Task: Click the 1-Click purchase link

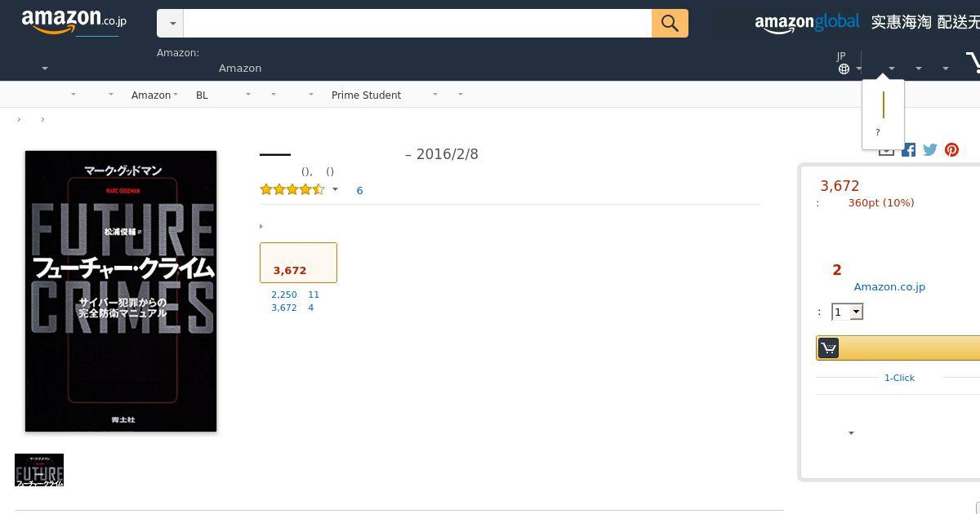Action: pos(899,378)
